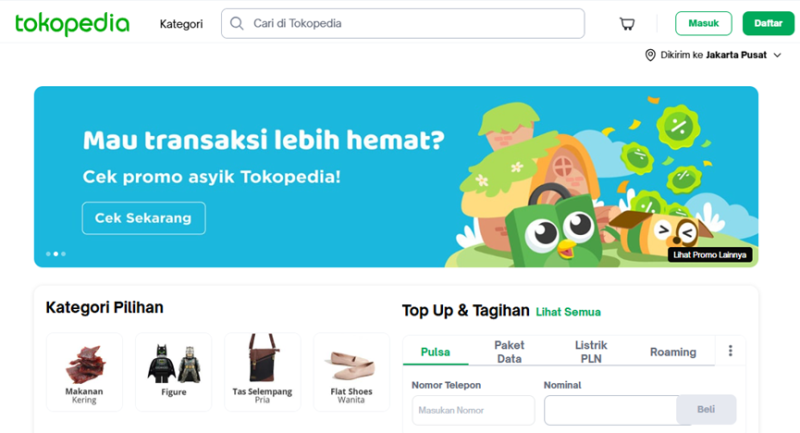Switch to the Paket Data tab
The image size is (800, 433).
(x=509, y=352)
